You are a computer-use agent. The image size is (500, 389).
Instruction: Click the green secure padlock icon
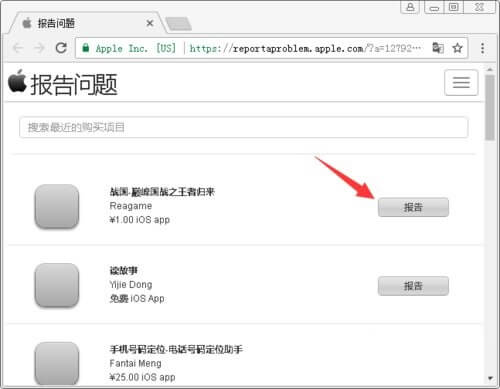tap(86, 48)
